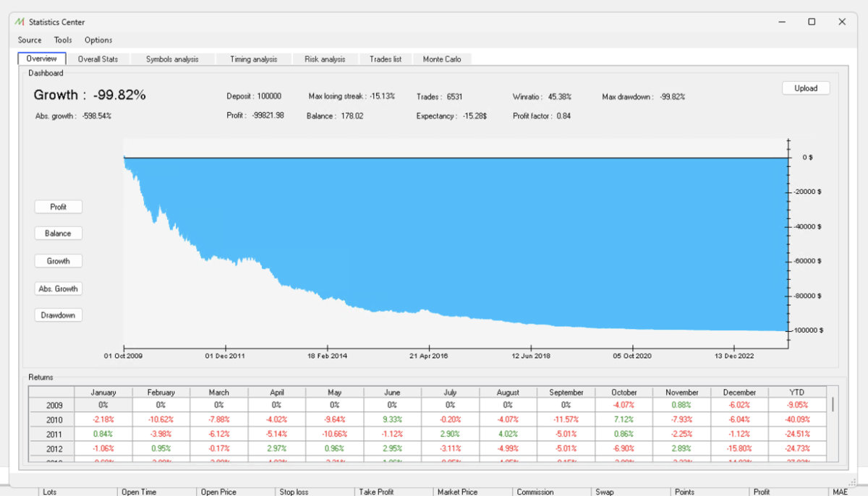
Task: Show the Growth chart
Action: (x=59, y=261)
